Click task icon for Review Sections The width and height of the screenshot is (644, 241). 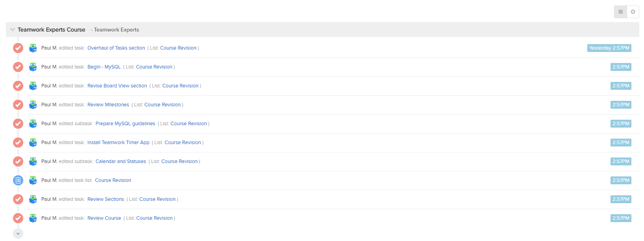(18, 199)
